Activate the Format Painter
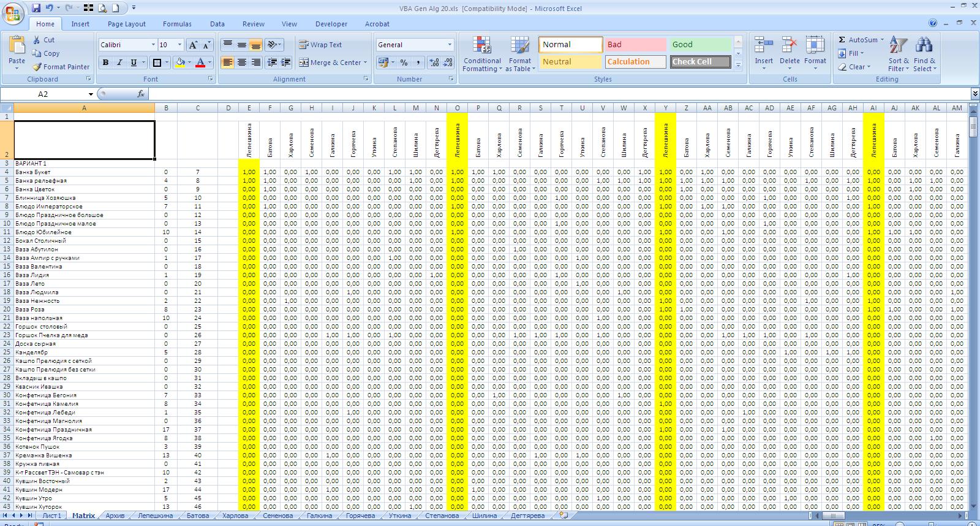 (61, 67)
